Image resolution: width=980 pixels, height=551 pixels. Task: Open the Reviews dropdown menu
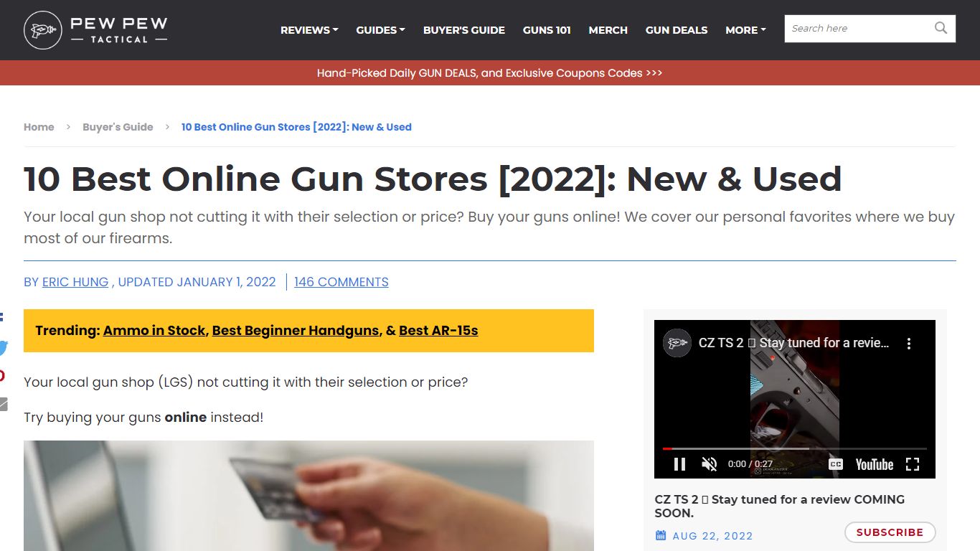point(309,30)
